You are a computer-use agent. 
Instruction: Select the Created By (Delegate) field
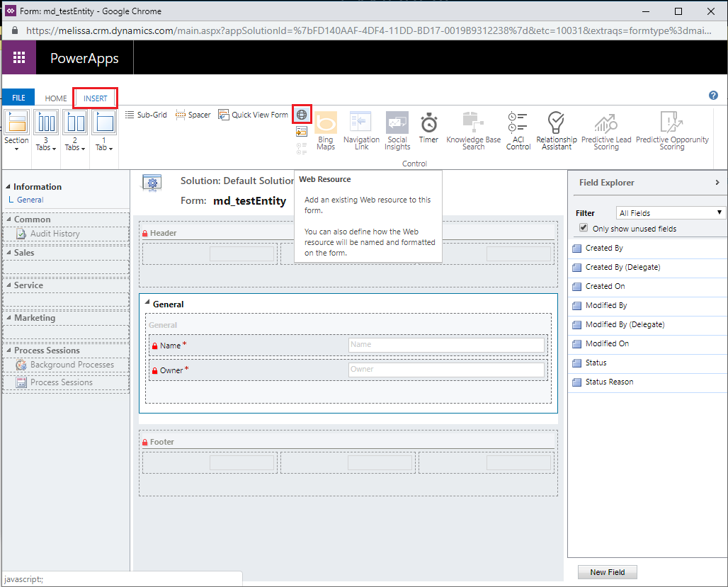click(x=648, y=268)
